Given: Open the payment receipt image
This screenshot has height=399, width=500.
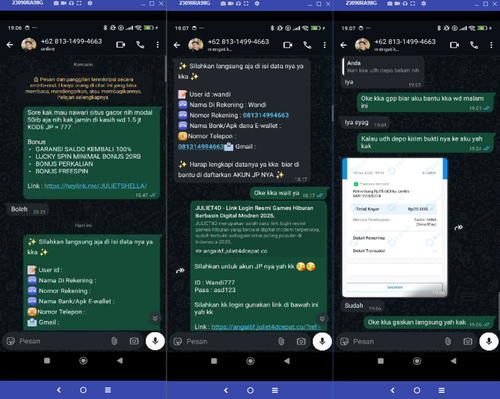Looking at the screenshot, I should pos(395,227).
